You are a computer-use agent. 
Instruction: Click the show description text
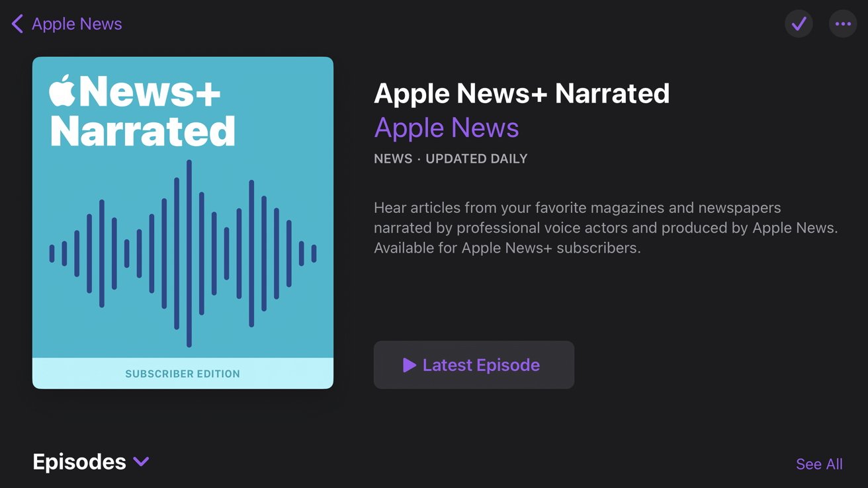(x=606, y=227)
